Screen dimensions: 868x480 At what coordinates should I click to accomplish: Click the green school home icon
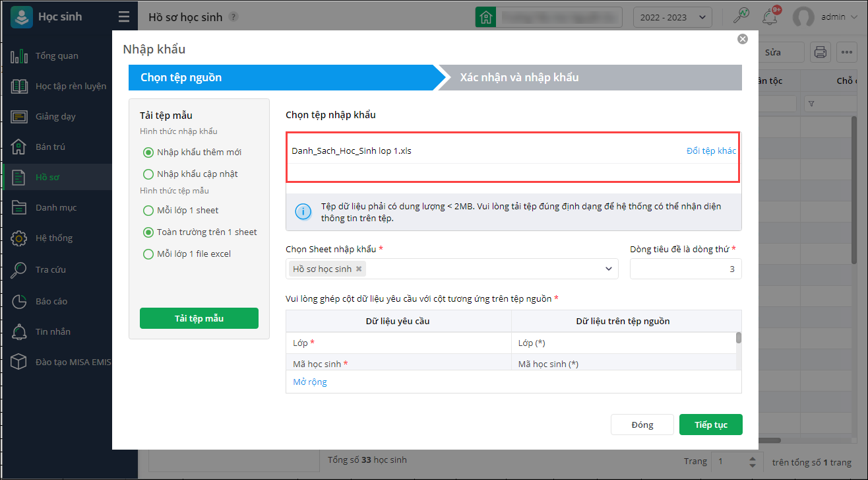tap(486, 17)
